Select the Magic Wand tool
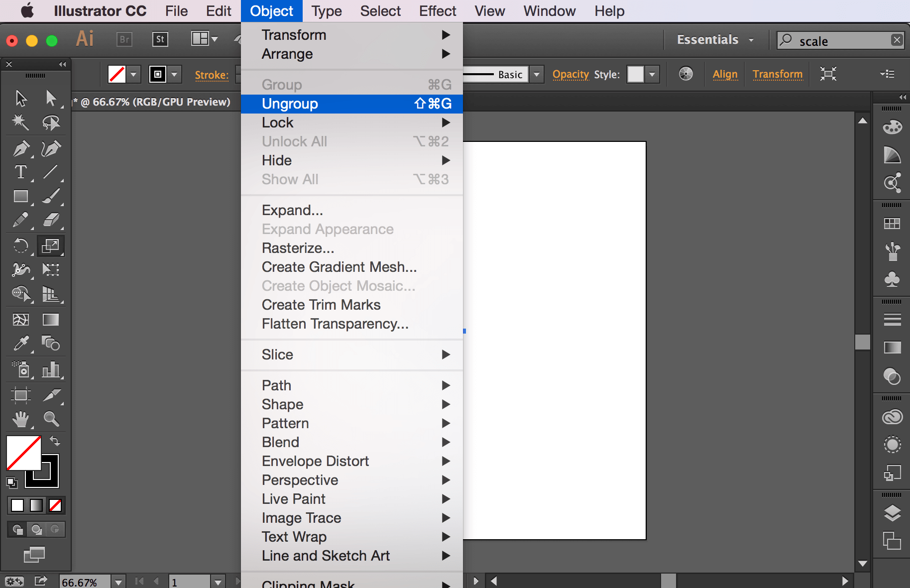910x588 pixels. tap(21, 122)
